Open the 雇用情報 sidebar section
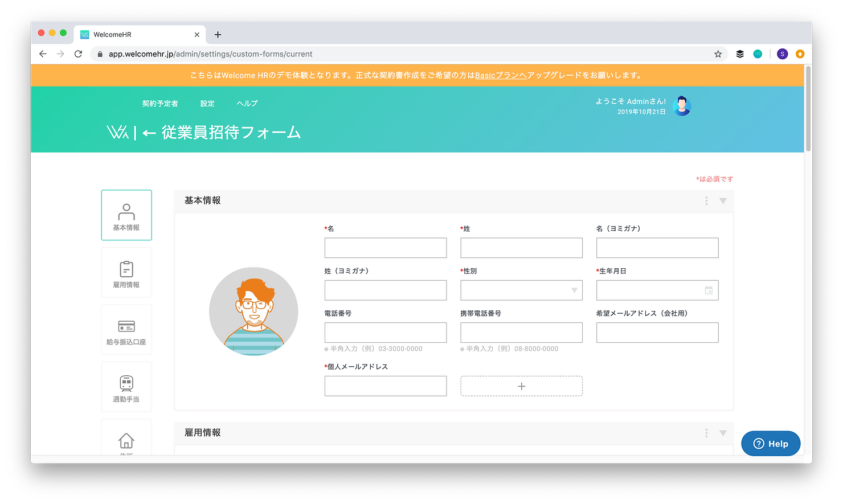 [126, 273]
